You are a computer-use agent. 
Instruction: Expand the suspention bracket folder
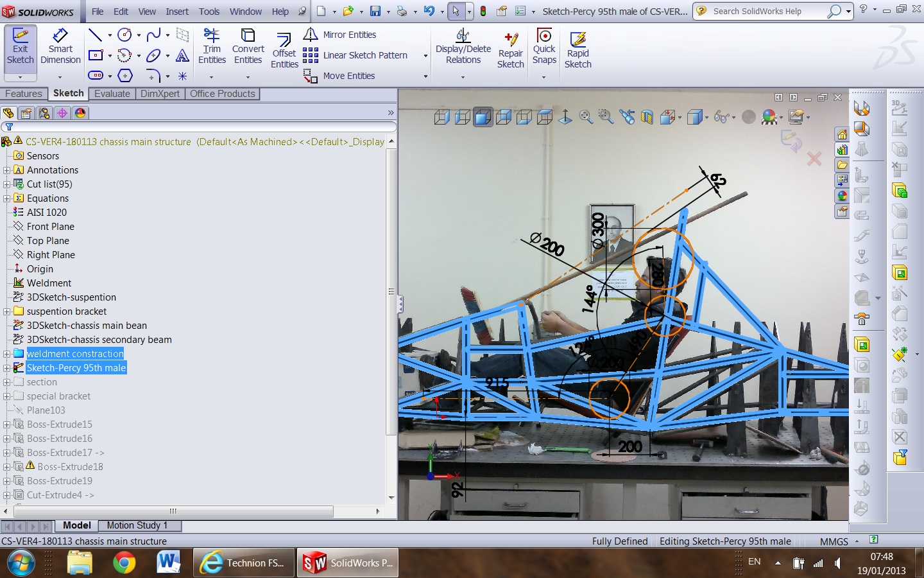(x=6, y=311)
